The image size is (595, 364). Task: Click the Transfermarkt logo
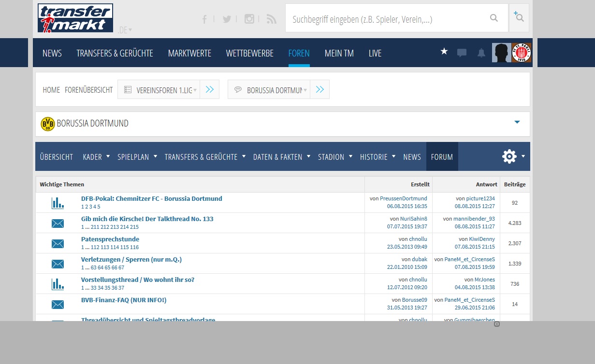tap(75, 18)
